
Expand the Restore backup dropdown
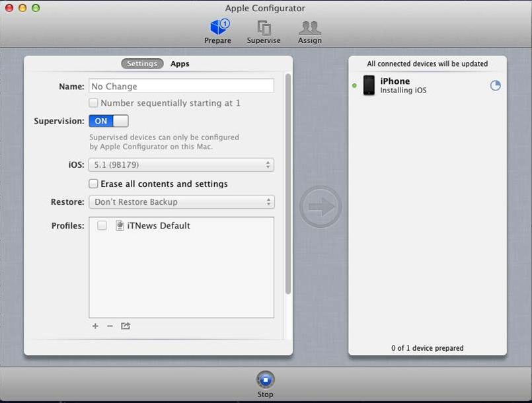coord(181,202)
